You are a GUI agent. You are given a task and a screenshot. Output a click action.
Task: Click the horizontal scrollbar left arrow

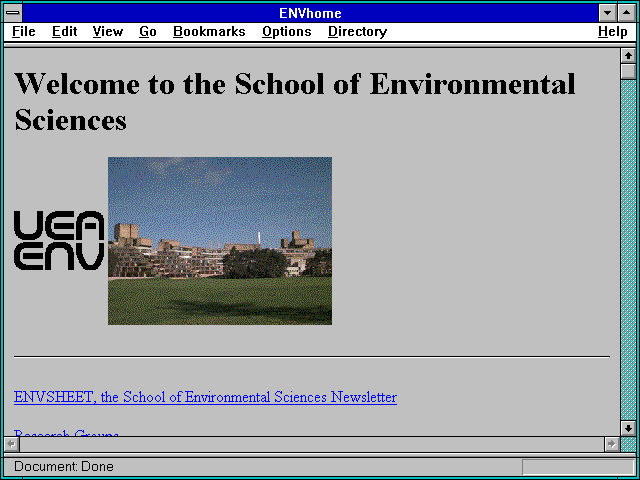[x=12, y=444]
